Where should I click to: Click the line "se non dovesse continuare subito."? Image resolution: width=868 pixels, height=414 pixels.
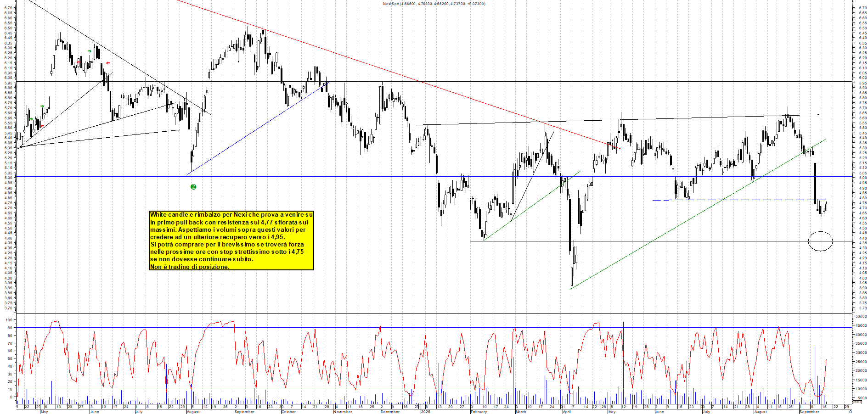click(x=202, y=259)
